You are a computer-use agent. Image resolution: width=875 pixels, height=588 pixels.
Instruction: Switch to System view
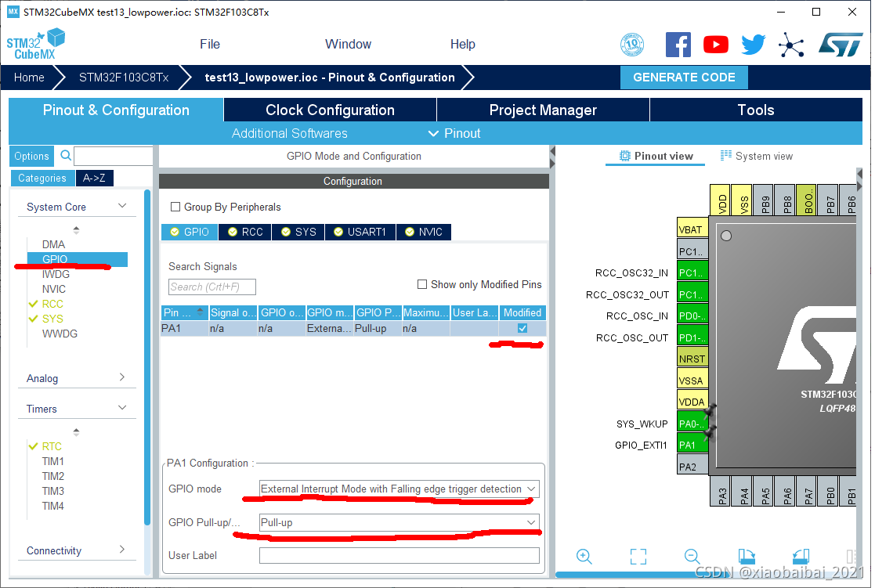pos(757,157)
